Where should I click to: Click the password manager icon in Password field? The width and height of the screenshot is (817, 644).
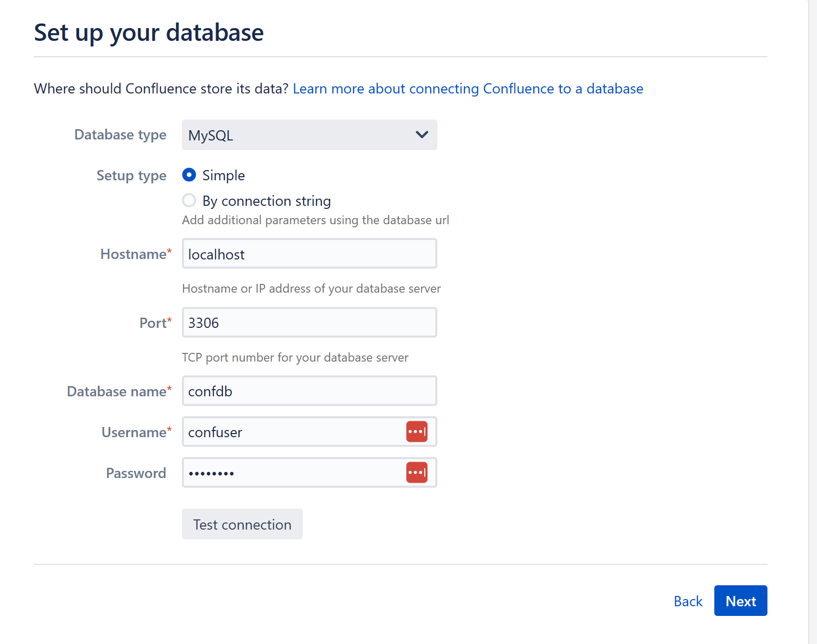point(417,472)
